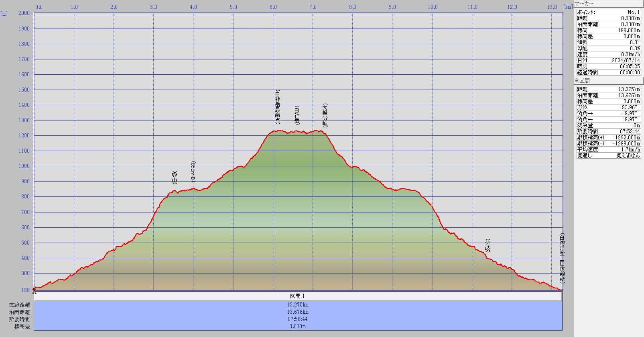
Task: Click the 時刻 06:05:25 row
Action: [608, 66]
